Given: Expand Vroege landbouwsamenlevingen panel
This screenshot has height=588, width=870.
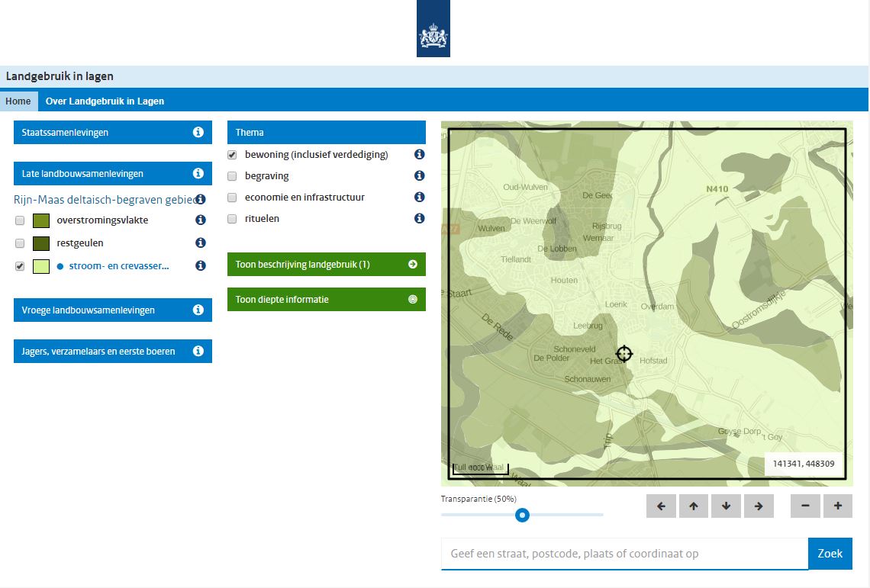Looking at the screenshot, I should click(112, 310).
